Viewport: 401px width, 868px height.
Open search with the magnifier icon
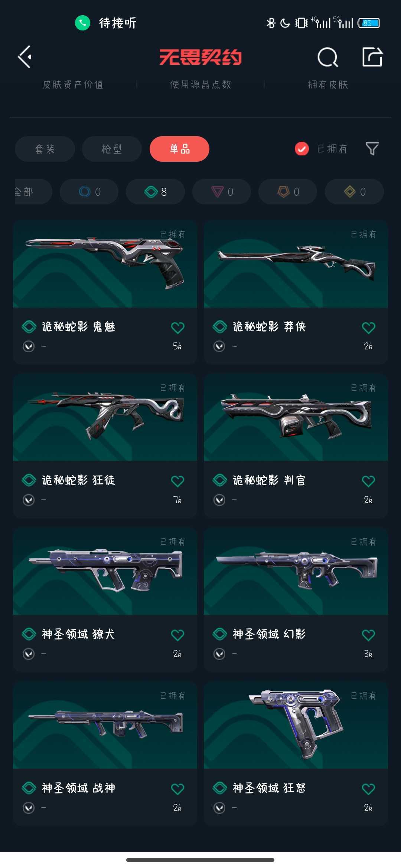pos(328,57)
